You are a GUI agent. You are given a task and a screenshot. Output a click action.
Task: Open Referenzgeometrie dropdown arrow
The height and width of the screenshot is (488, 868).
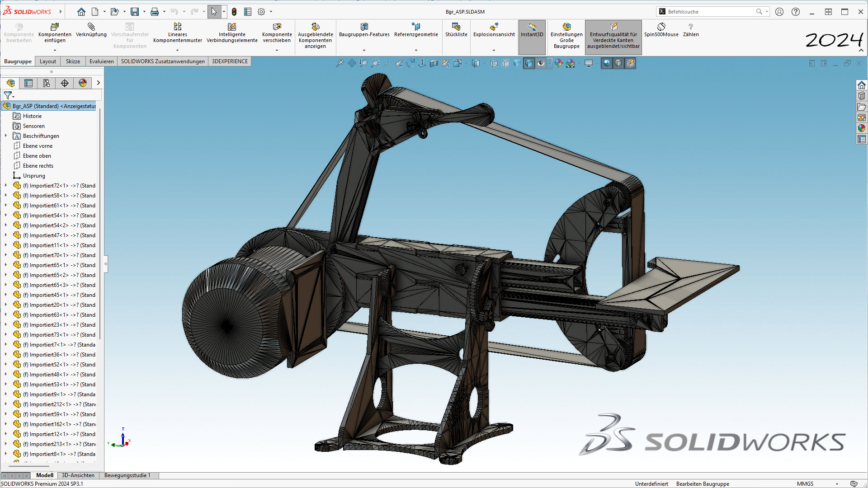[x=416, y=51]
